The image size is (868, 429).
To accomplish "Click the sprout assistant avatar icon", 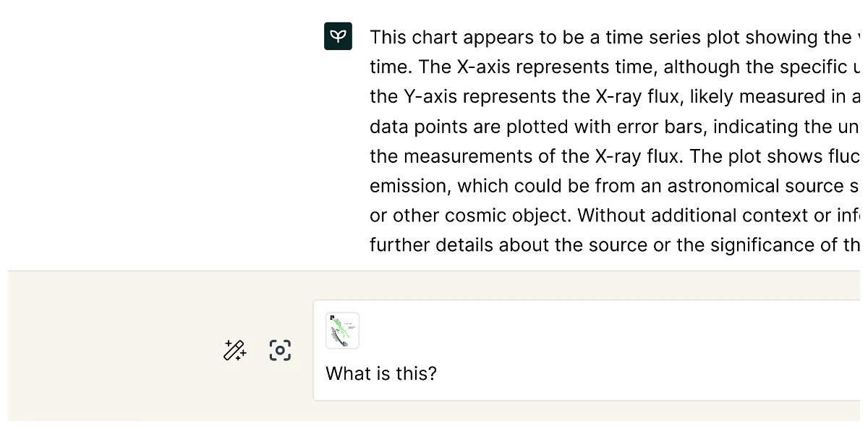I will point(338,36).
